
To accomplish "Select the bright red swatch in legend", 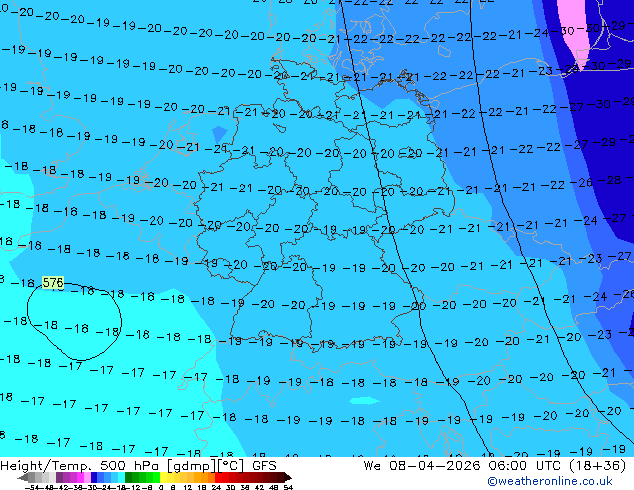I will tap(218, 478).
